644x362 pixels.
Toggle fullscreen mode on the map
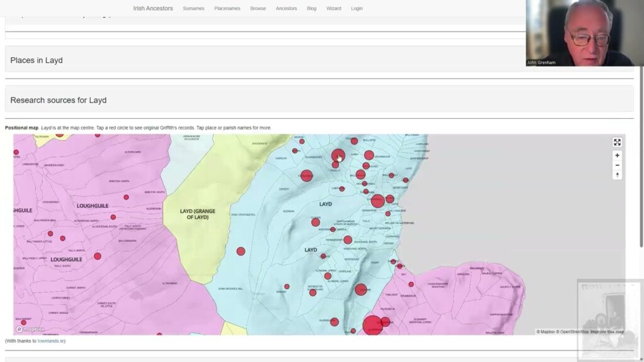617,143
